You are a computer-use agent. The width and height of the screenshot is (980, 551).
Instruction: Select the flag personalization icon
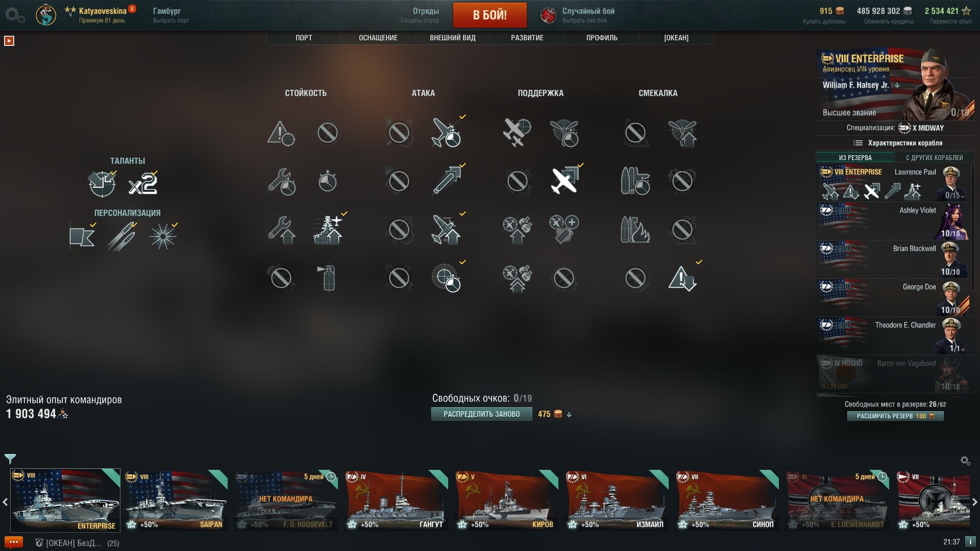82,237
